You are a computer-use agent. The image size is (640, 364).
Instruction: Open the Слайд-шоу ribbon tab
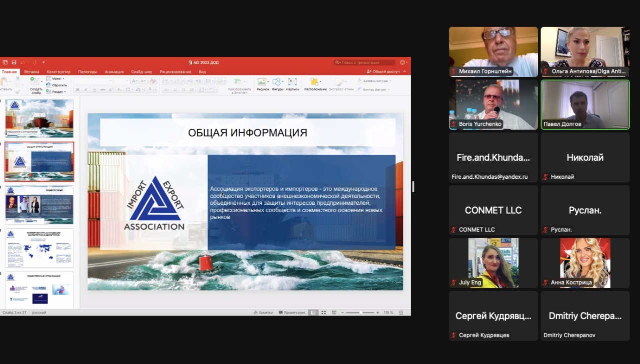click(x=141, y=72)
